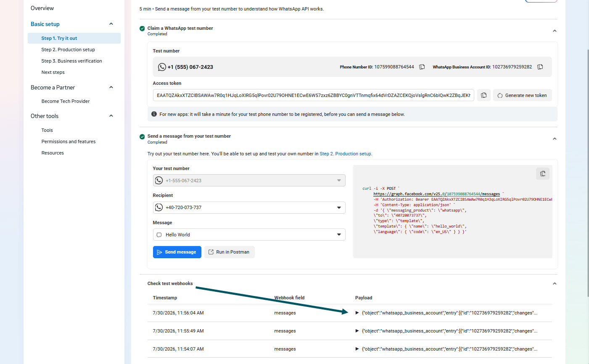Copy the Phone Number ID

pos(422,67)
